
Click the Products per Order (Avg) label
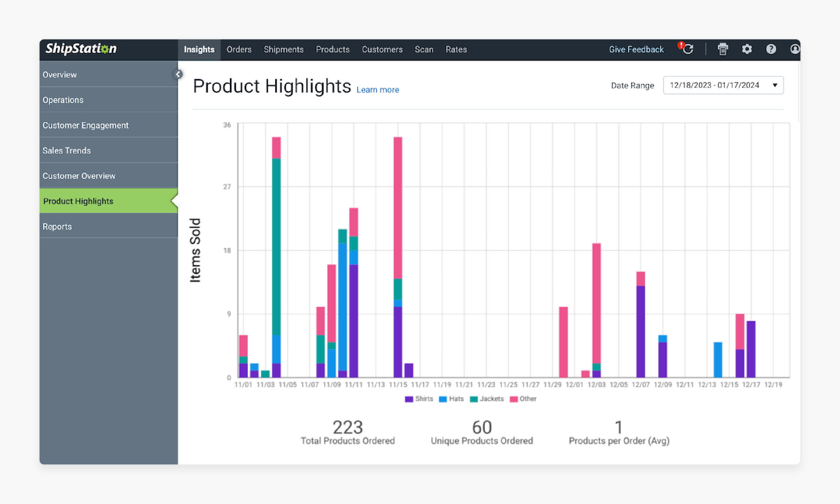(619, 441)
